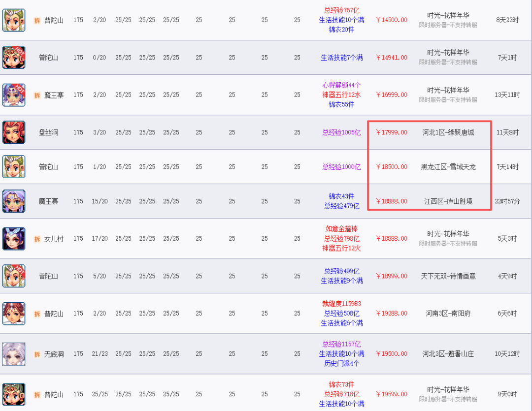The height and width of the screenshot is (411, 532).
Task: Click the white-haired 无底洞 character avatar
Action: (14, 354)
